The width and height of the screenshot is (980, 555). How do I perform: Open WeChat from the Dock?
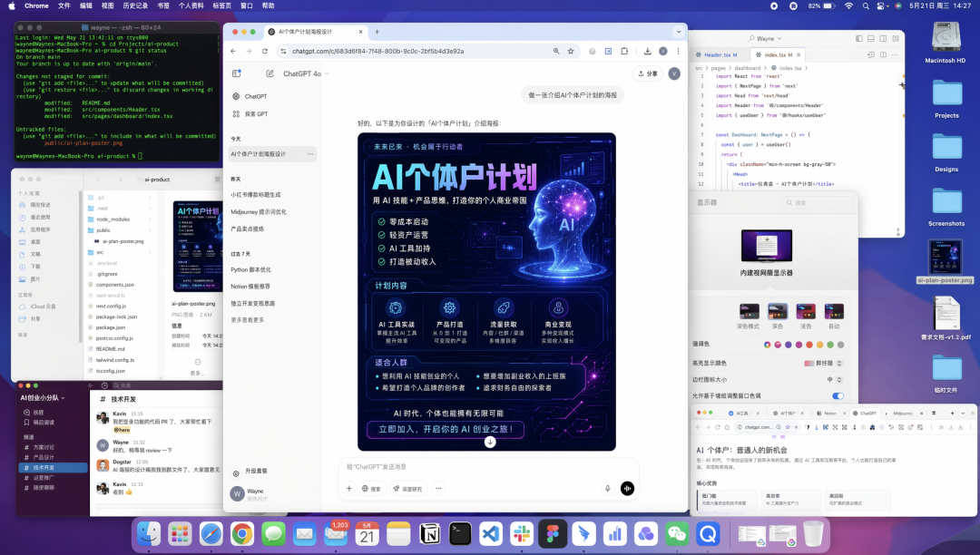tap(676, 534)
